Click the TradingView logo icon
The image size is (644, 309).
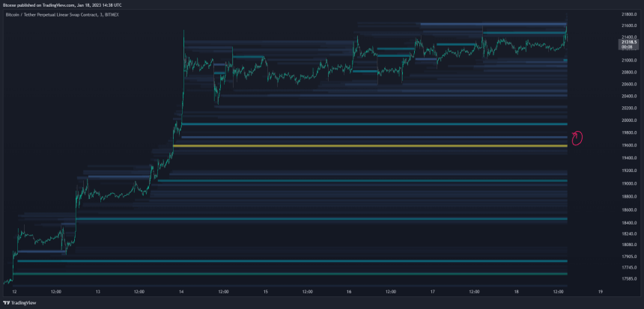6,304
